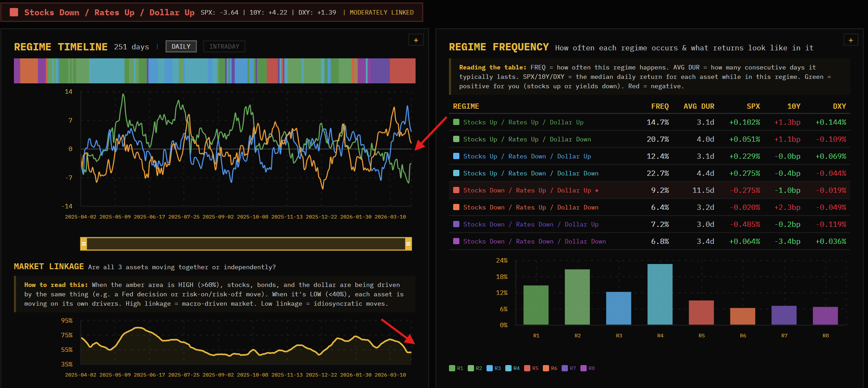Select the highlighted Stocks Down / Rates Up / Dollar Up row
This screenshot has width=868, height=388.
click(650, 190)
